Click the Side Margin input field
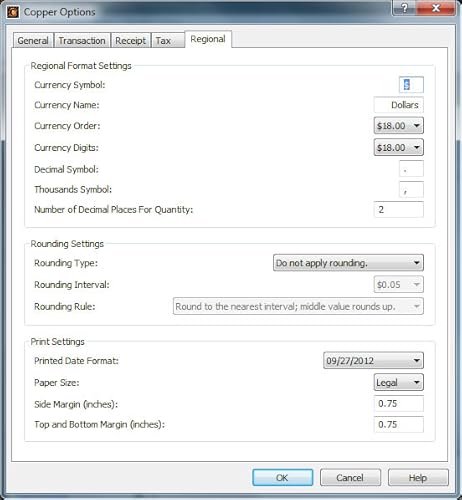The image size is (462, 500). (x=399, y=404)
